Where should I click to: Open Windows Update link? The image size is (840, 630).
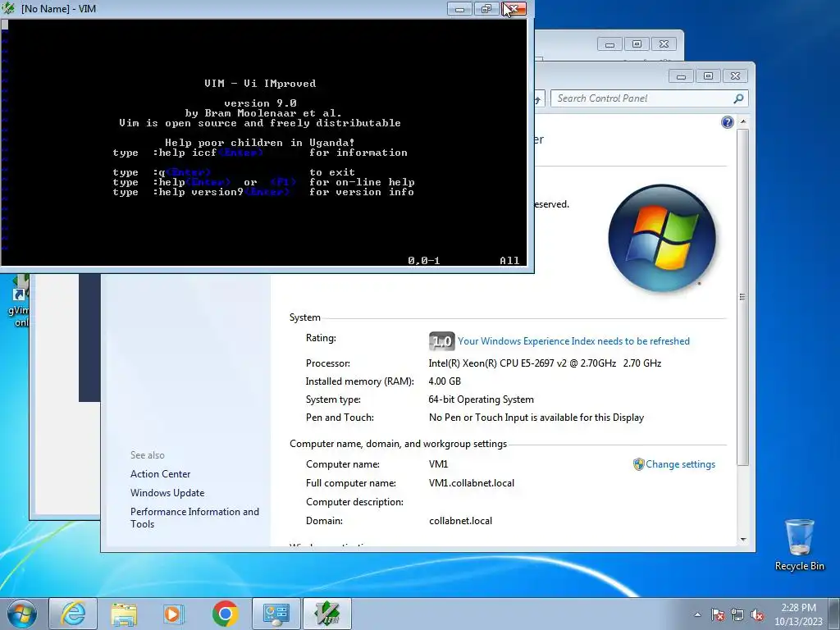coord(167,493)
